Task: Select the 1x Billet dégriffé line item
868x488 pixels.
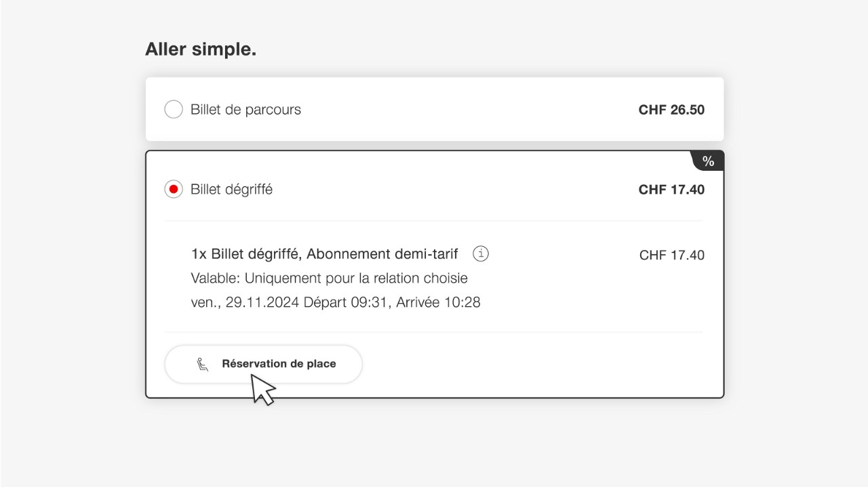Action: [x=324, y=253]
